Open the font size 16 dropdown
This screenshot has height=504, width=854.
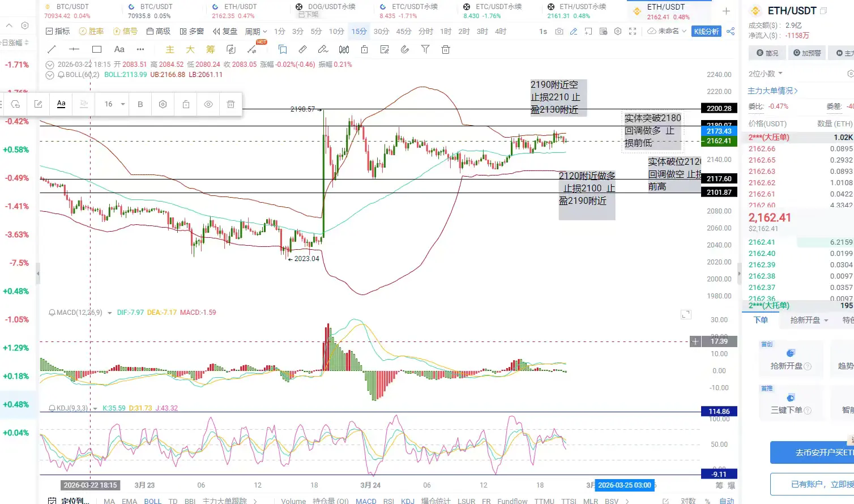[114, 104]
